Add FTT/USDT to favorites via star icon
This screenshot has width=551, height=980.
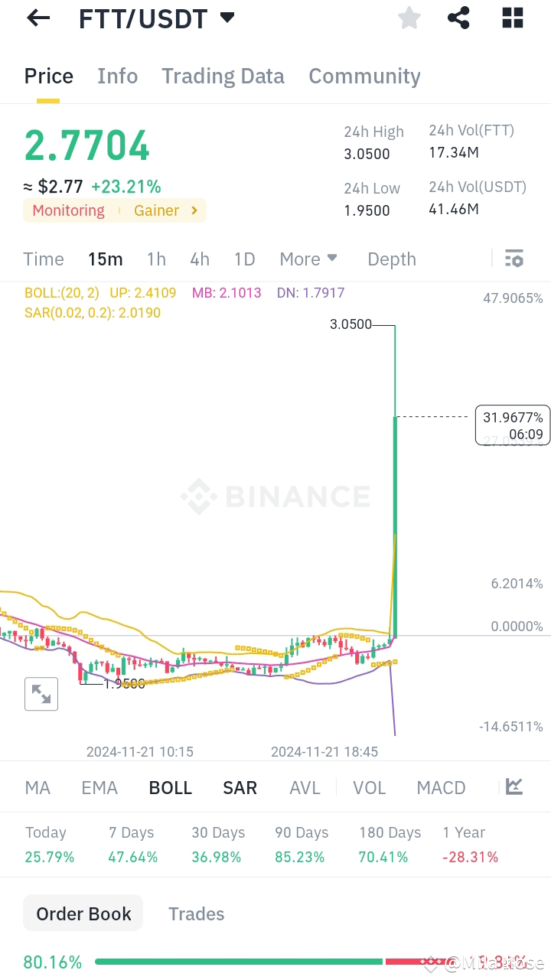point(409,18)
